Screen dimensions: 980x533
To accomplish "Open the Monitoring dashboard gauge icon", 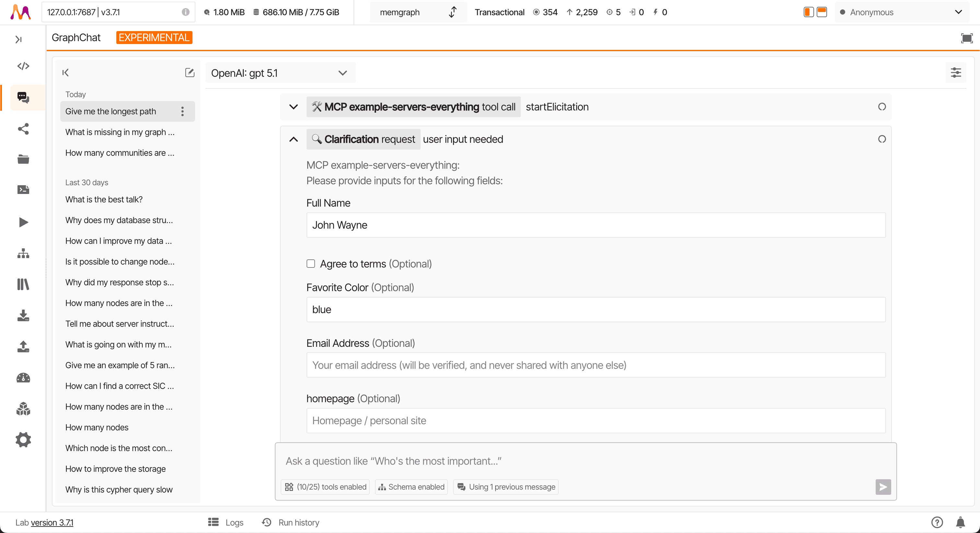I will pyautogui.click(x=23, y=378).
